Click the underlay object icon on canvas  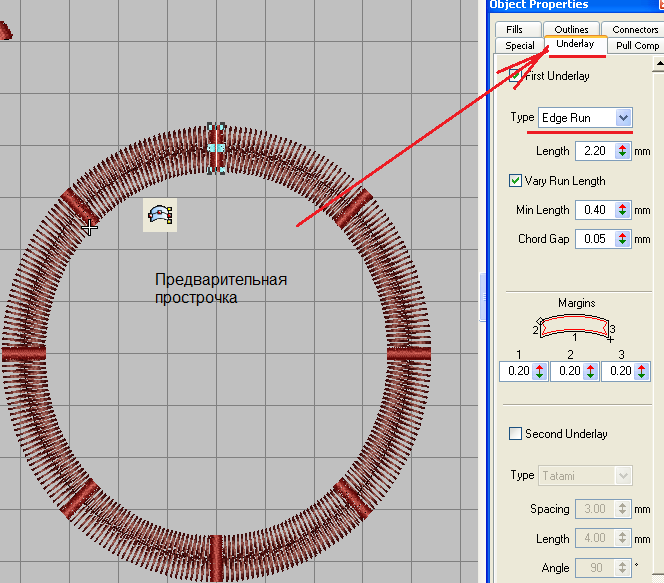coord(160,215)
